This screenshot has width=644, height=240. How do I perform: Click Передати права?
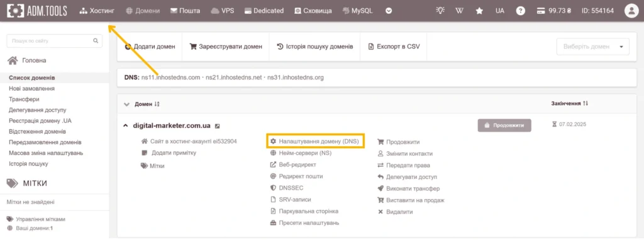pos(404,165)
